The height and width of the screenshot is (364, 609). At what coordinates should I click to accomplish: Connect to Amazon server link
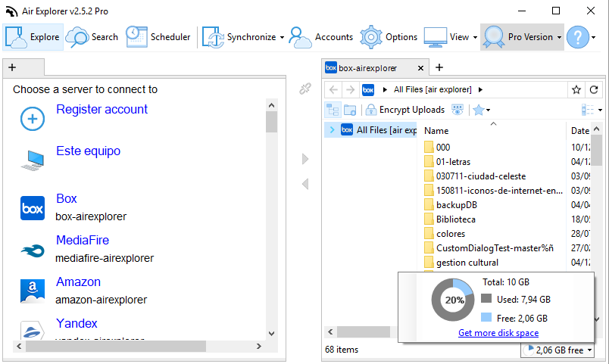pyautogui.click(x=78, y=282)
